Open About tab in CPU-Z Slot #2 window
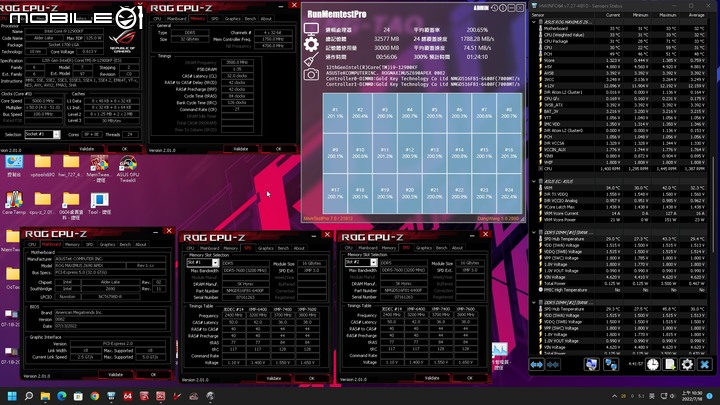The image size is (720, 405). point(457,248)
